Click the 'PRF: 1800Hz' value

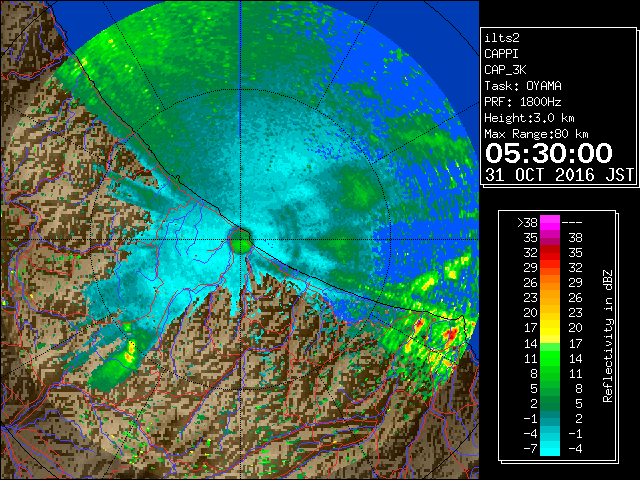tap(523, 102)
